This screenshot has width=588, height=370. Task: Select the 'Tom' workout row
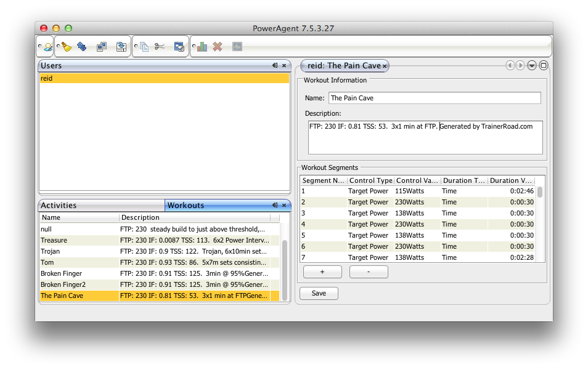pos(160,262)
